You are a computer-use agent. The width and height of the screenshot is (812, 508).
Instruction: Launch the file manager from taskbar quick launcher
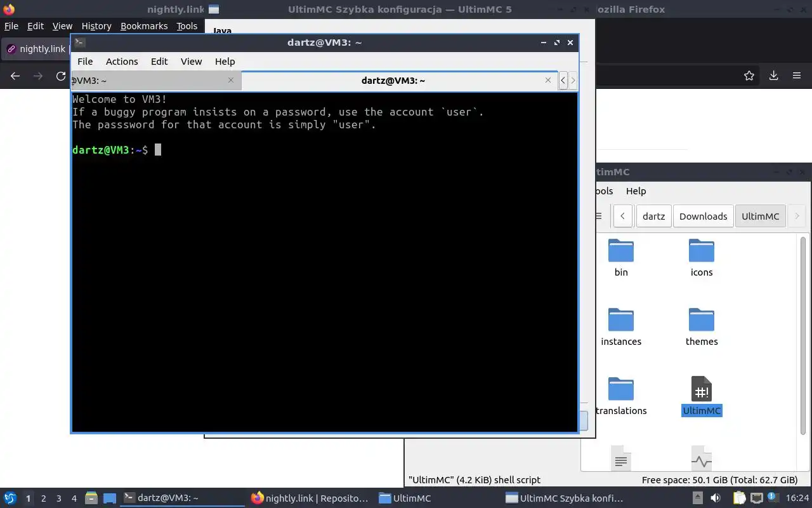[91, 498]
